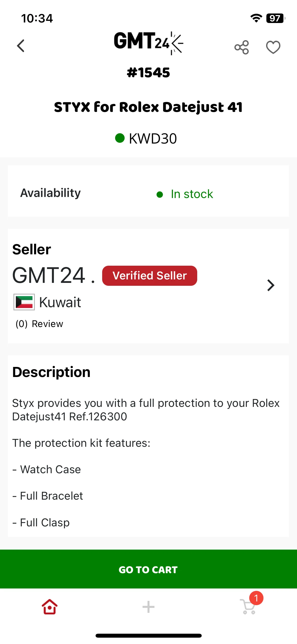Tap the Description heading

51,372
